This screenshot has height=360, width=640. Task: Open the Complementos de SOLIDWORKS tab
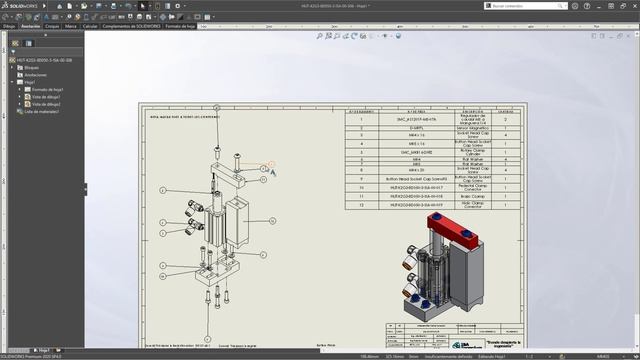tap(131, 26)
